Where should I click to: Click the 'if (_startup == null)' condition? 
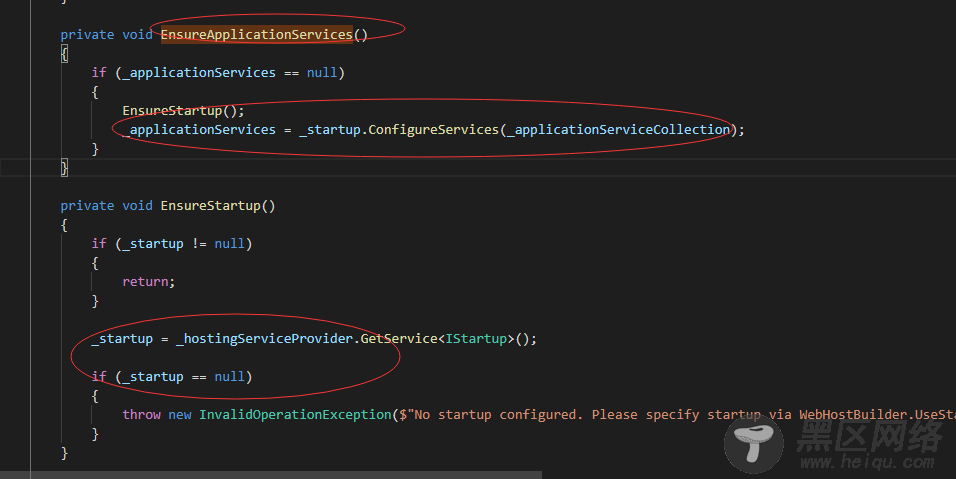172,377
